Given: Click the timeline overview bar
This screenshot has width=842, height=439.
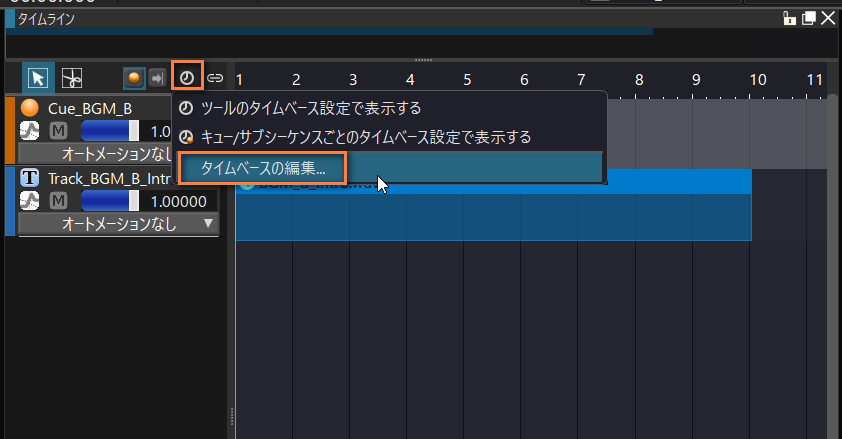Looking at the screenshot, I should [329, 32].
